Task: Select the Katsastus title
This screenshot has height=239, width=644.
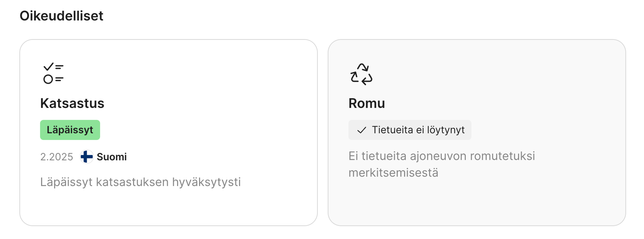Action: [72, 103]
